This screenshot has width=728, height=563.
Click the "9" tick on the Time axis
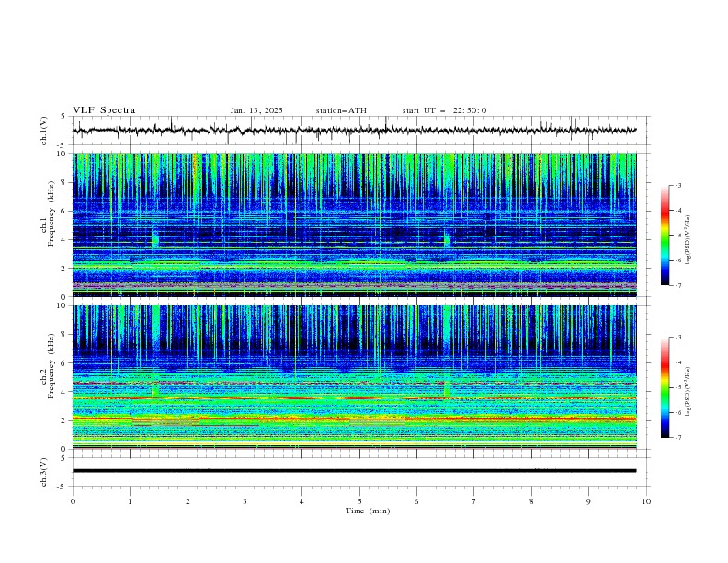pos(588,501)
